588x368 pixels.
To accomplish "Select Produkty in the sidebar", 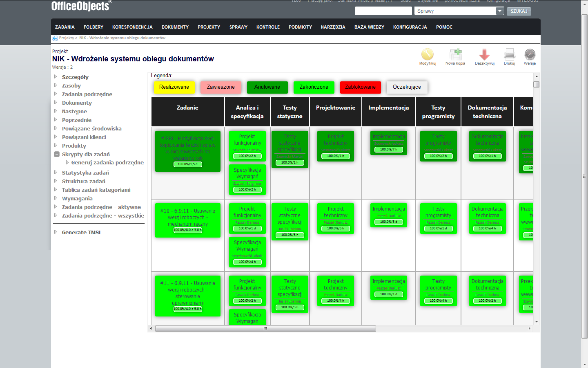I will 74,146.
